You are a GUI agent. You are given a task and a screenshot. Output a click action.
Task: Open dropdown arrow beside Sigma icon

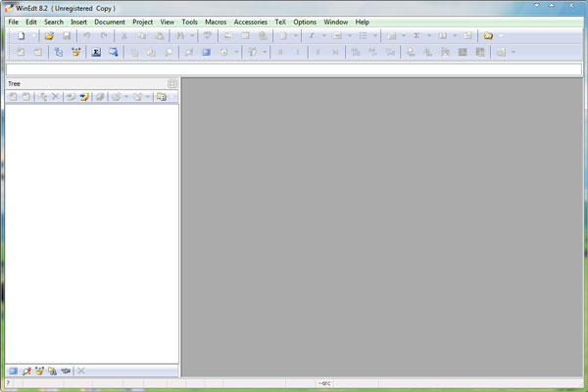(428, 35)
